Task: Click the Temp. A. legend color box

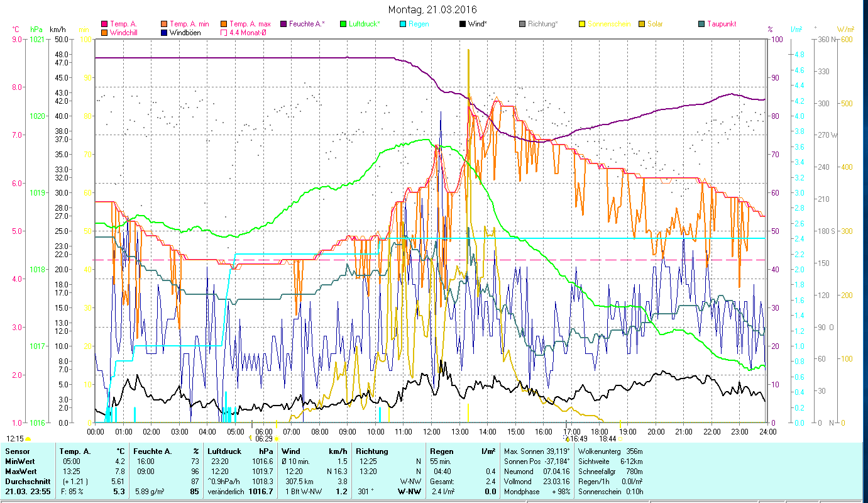Action: point(104,25)
